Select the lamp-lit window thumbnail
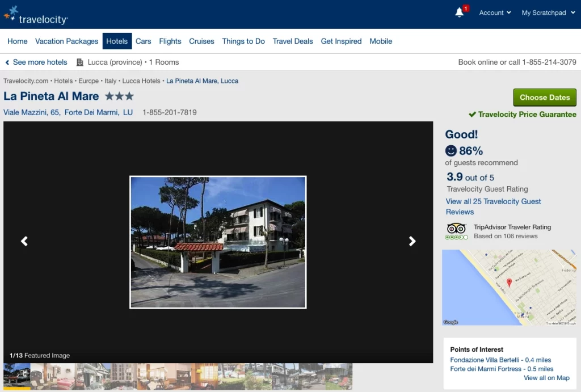The image size is (581, 392). (204, 377)
